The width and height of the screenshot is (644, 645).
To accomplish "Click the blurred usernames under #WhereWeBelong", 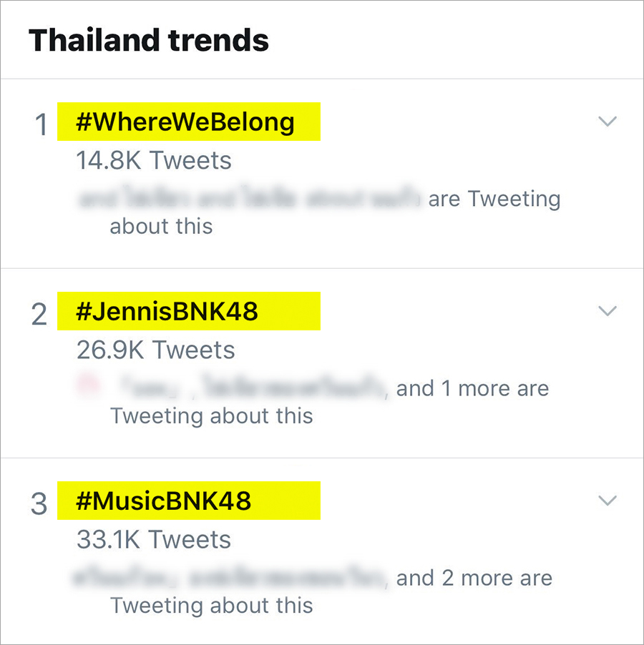I will coord(249,200).
